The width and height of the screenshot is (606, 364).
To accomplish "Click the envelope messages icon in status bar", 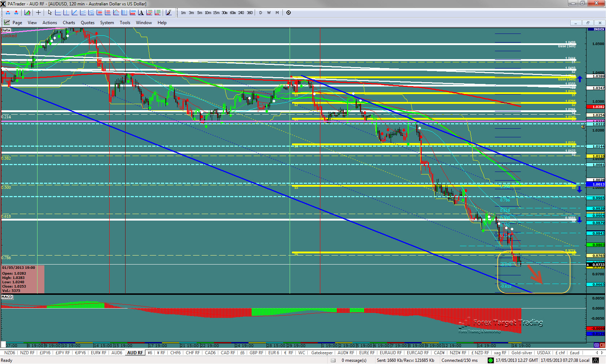I will click(333, 360).
